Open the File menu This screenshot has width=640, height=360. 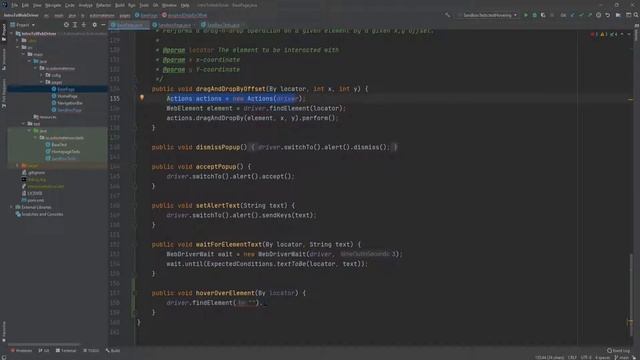pyautogui.click(x=15, y=5)
